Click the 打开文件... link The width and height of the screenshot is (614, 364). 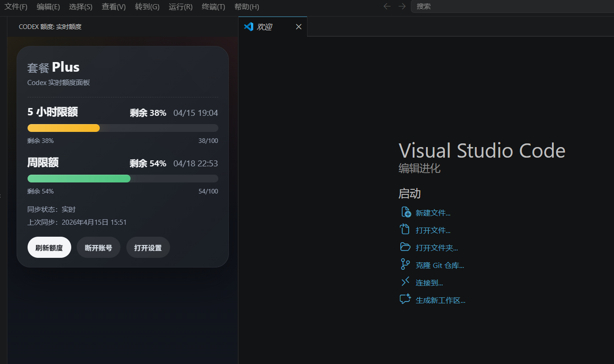[x=433, y=230]
